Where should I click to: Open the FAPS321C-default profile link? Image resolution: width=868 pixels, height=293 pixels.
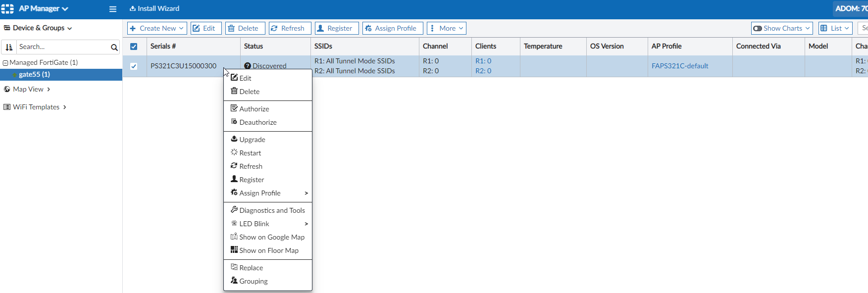680,66
